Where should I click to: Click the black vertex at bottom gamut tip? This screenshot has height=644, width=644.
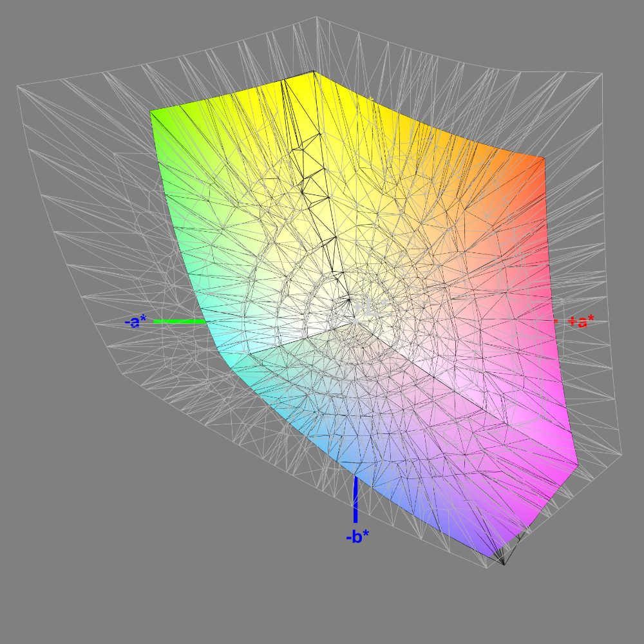504,564
